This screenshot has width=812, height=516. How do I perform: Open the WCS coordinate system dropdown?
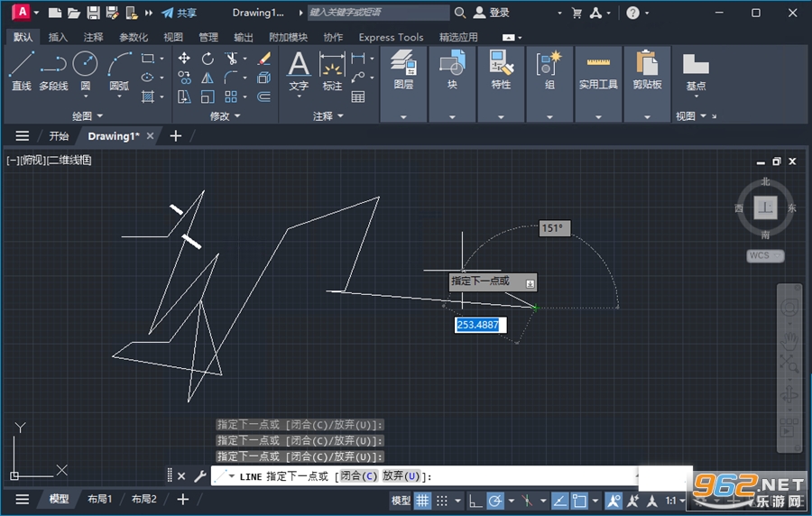(x=765, y=255)
